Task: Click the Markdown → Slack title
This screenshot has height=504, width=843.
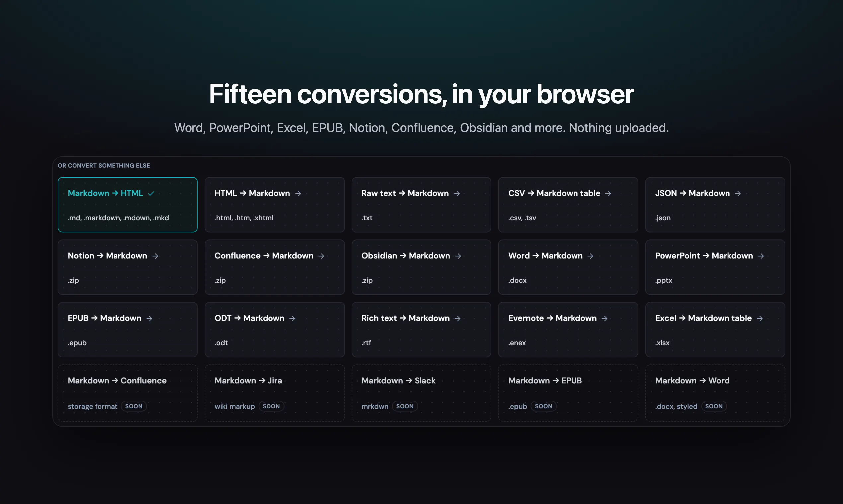Action: (x=398, y=380)
